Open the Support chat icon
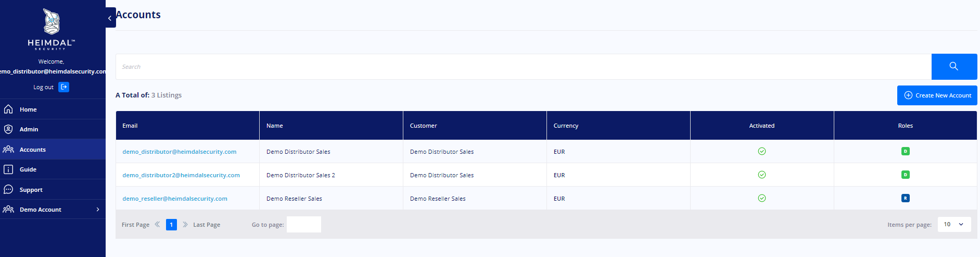 pyautogui.click(x=8, y=189)
